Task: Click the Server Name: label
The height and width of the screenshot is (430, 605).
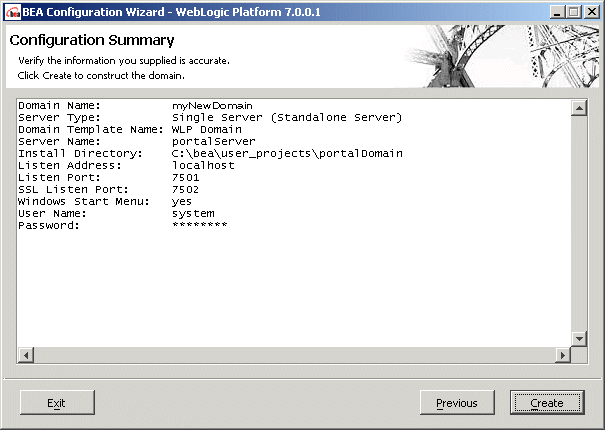Action: pyautogui.click(x=59, y=142)
